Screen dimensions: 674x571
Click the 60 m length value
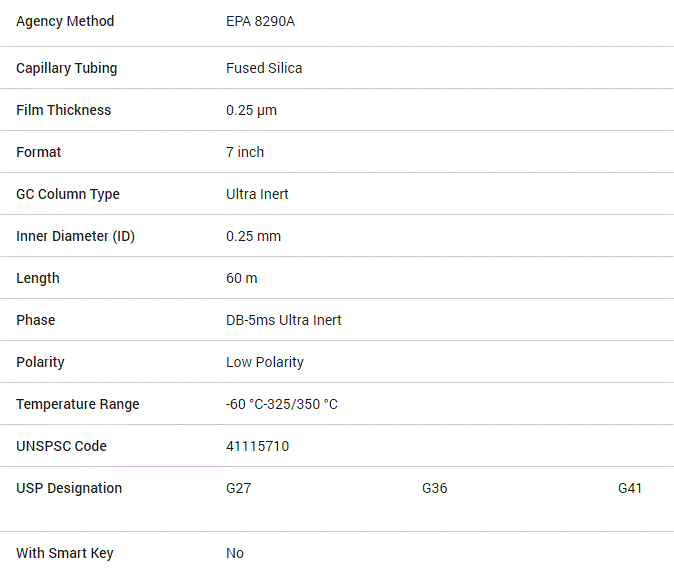(242, 278)
